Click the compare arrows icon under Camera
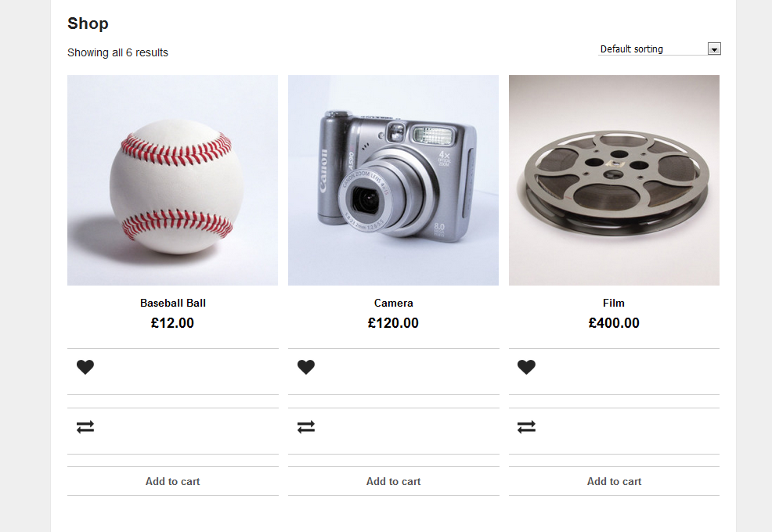The width and height of the screenshot is (772, 532). pyautogui.click(x=306, y=427)
